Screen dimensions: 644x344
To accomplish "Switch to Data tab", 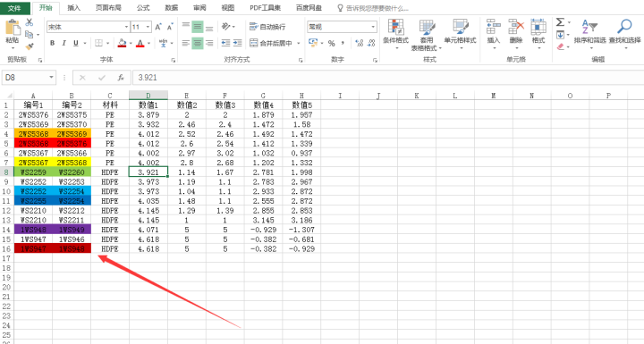I will pyautogui.click(x=171, y=8).
